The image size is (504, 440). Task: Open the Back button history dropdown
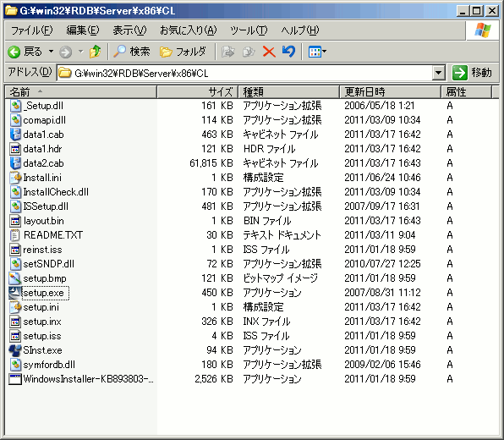(x=51, y=52)
